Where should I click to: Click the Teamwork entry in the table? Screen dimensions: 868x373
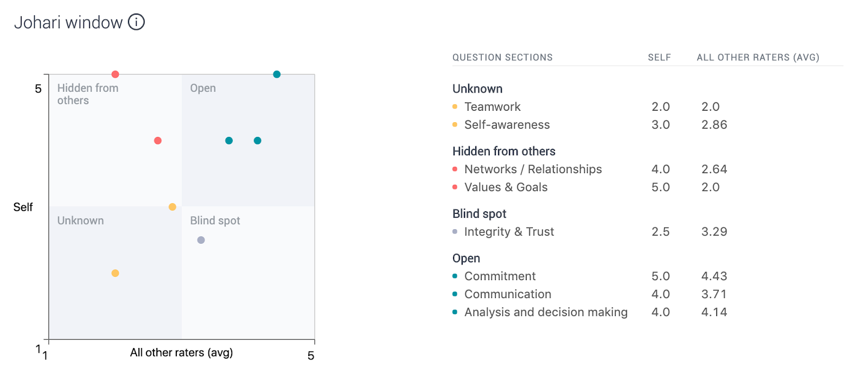coord(492,107)
